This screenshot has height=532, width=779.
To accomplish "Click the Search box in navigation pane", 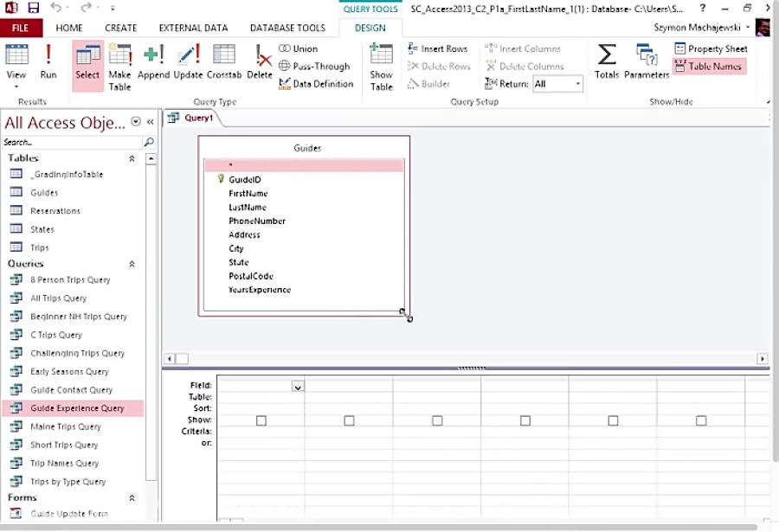I will tap(73, 142).
